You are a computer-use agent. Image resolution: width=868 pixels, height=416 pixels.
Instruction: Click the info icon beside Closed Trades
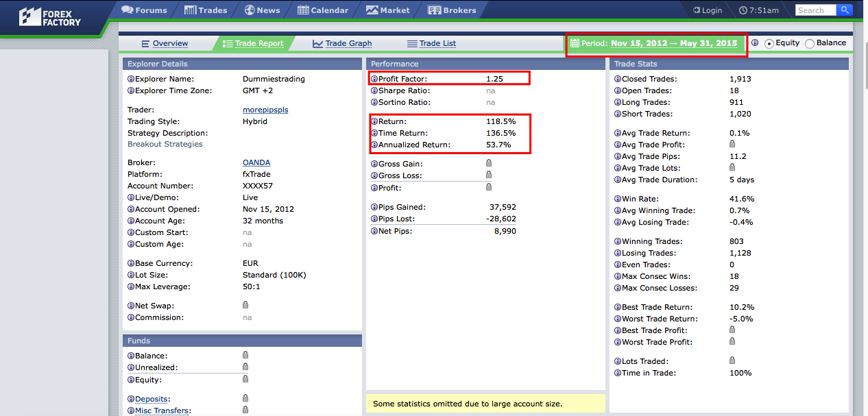(618, 79)
